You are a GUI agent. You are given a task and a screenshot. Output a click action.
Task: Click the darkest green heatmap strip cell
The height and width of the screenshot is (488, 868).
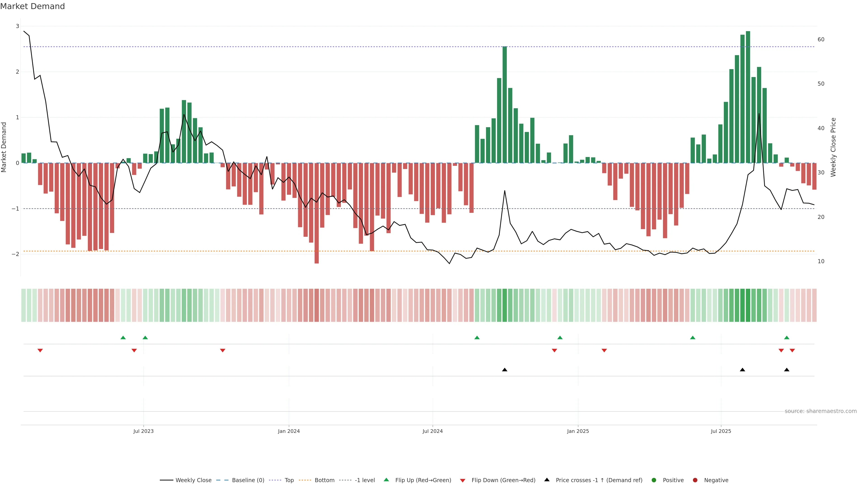(x=748, y=305)
